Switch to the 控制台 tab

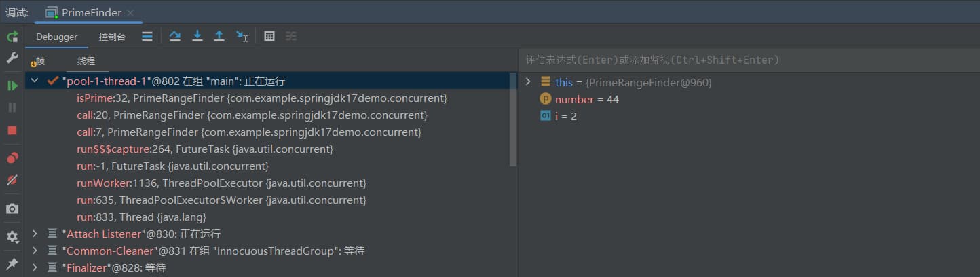point(112,37)
